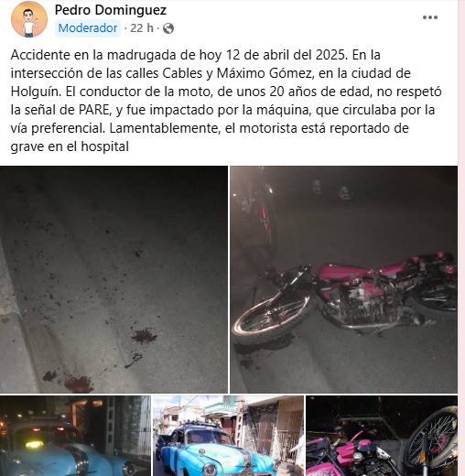Open the blood-stained pavement photo

tap(114, 279)
